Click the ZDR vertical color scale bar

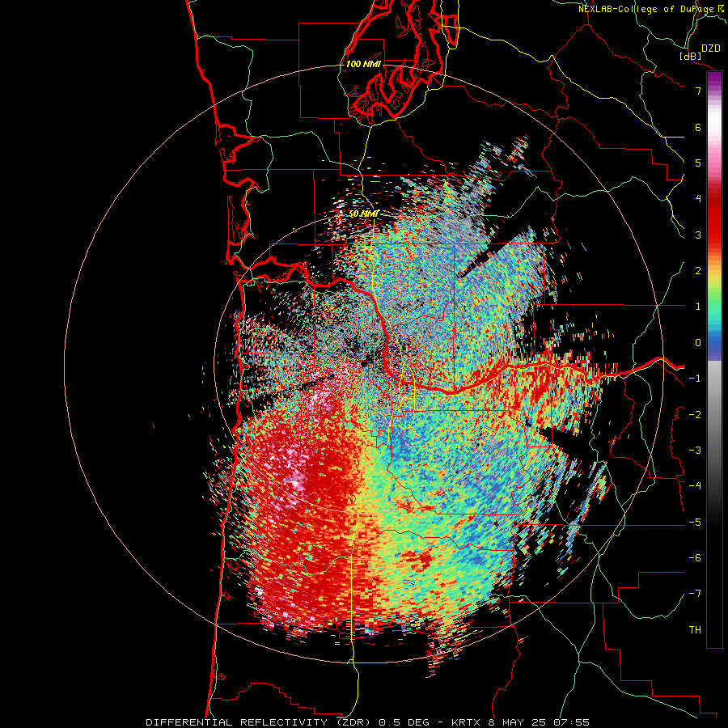click(x=714, y=359)
